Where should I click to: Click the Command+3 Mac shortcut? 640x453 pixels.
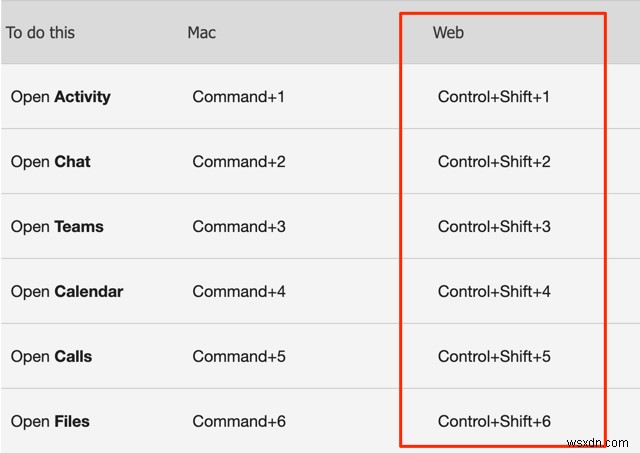(239, 227)
